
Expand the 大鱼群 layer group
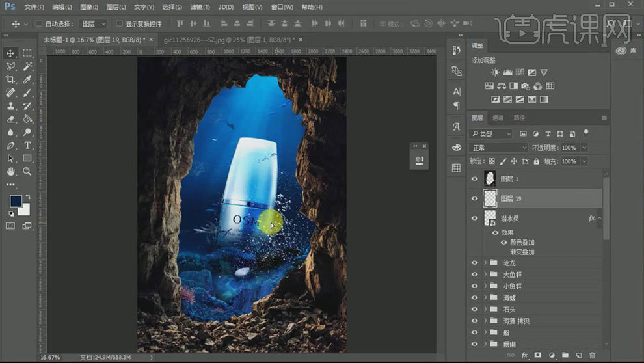click(x=485, y=275)
